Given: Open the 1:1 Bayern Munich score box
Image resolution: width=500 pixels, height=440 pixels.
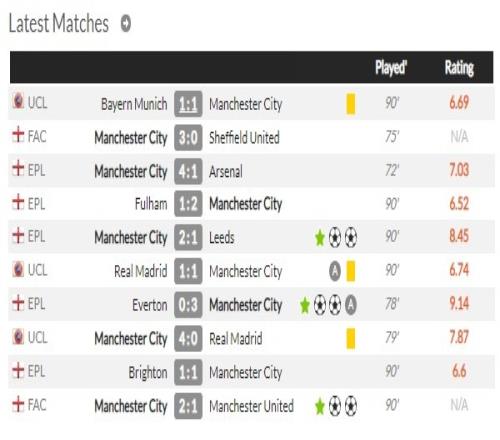Looking at the screenshot, I should (x=188, y=104).
